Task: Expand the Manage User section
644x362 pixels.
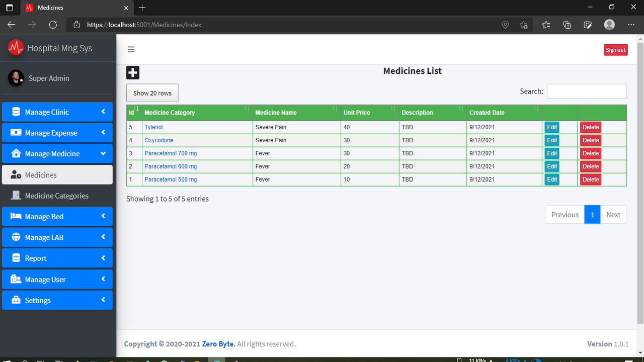Action: point(57,279)
